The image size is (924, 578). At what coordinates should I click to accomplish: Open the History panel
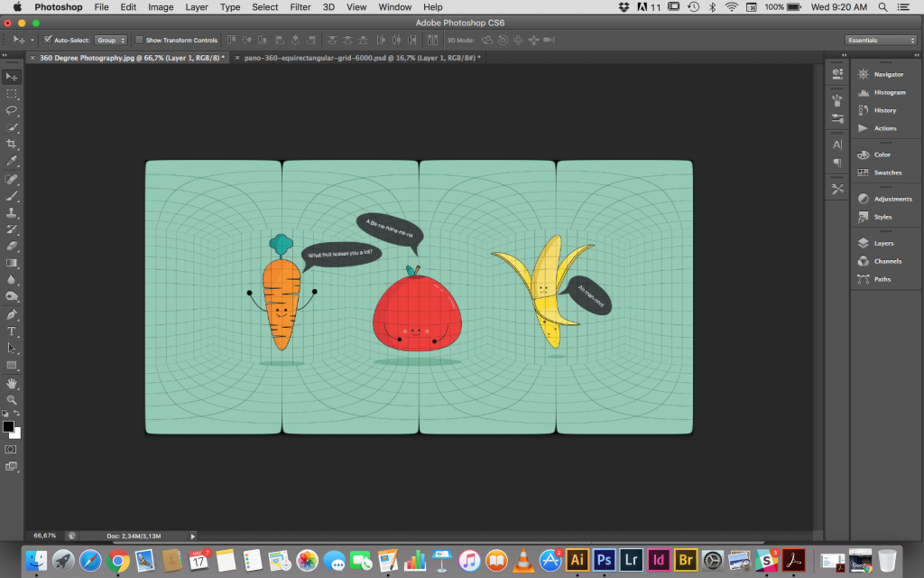pos(884,110)
